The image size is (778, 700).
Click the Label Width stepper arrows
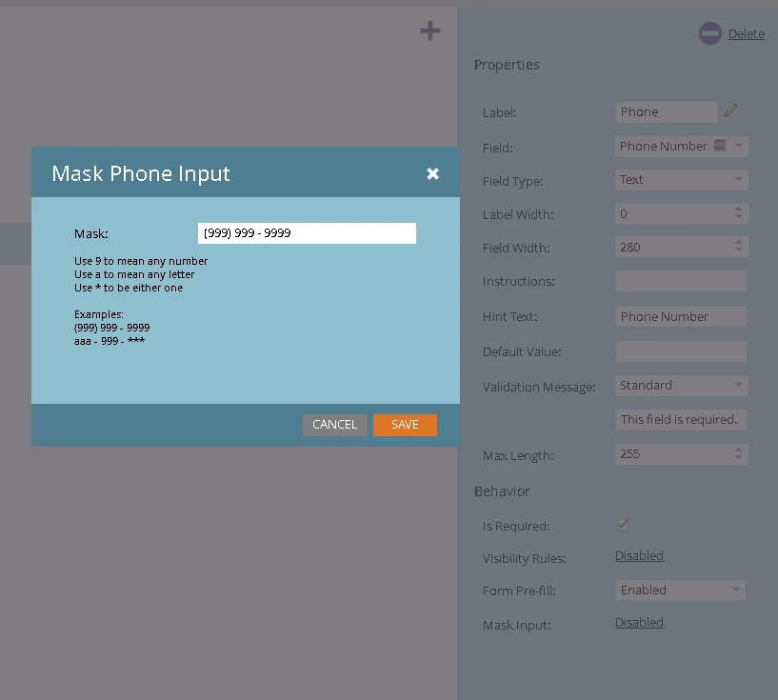[739, 213]
